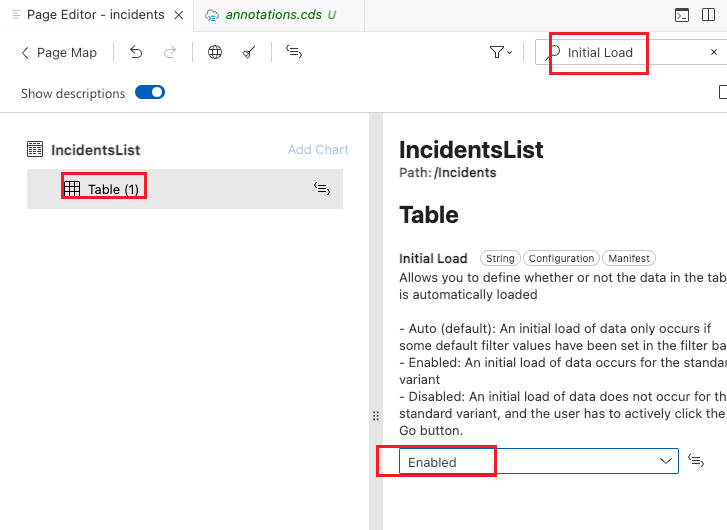Click the Add Chart link
The image size is (727, 530).
pyautogui.click(x=318, y=150)
